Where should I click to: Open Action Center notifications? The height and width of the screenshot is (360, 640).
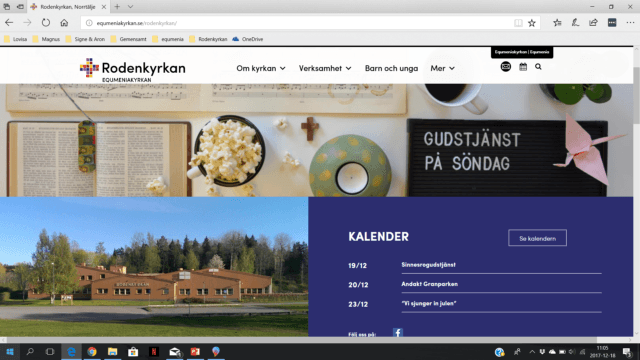click(627, 352)
